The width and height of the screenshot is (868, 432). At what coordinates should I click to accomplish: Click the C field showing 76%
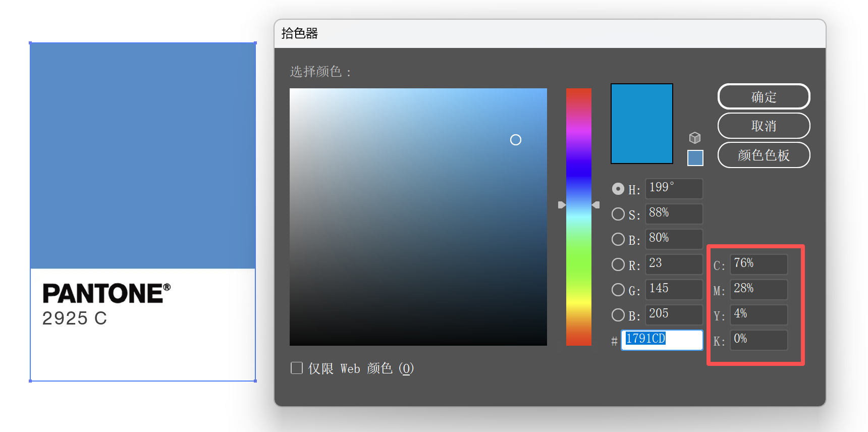[x=759, y=264]
